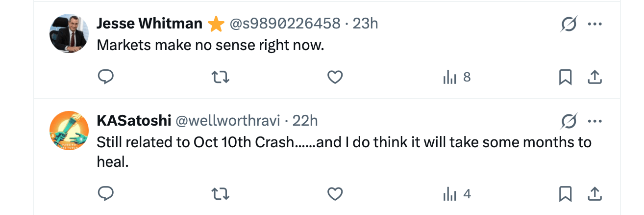Bookmark KASatoshi's post

[565, 194]
